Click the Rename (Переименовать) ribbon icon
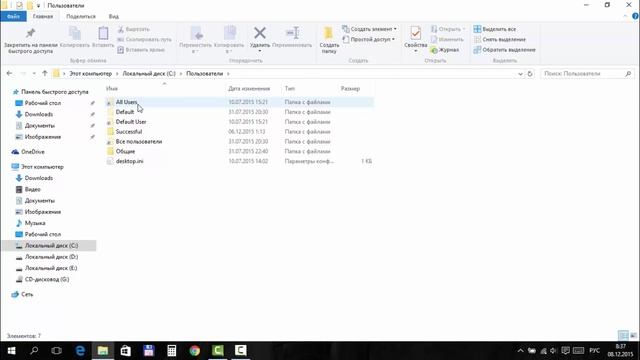The width and height of the screenshot is (640, 360). coord(292,33)
